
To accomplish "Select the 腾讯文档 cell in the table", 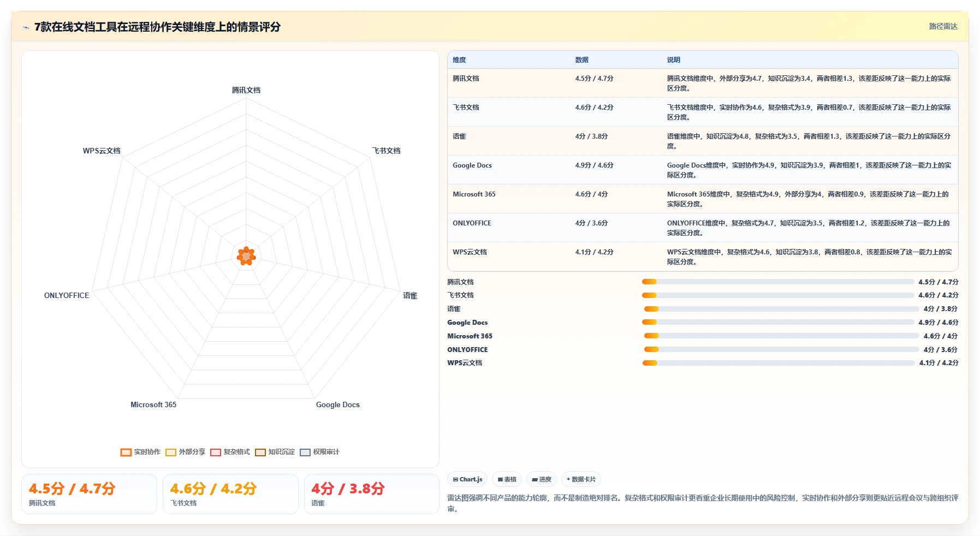I will coord(509,83).
